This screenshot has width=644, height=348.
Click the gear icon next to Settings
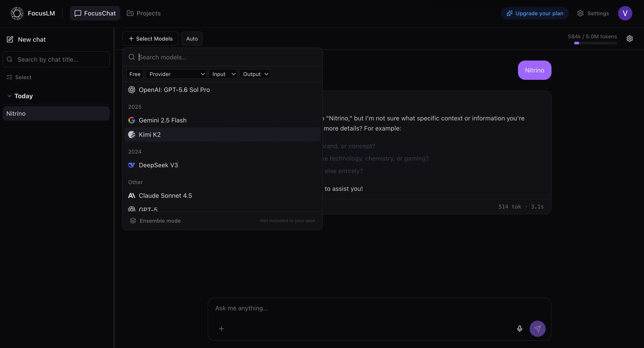coord(580,13)
